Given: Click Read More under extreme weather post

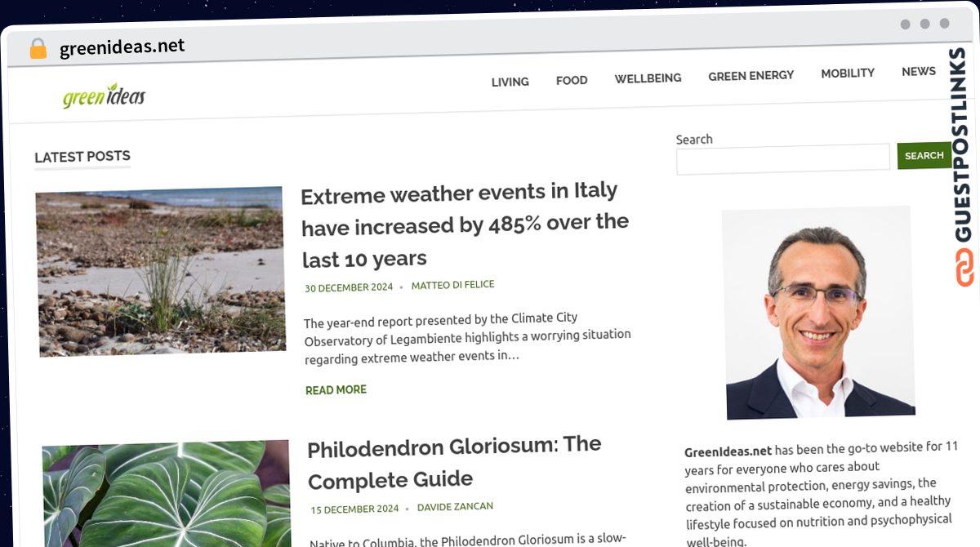Looking at the screenshot, I should coord(336,390).
